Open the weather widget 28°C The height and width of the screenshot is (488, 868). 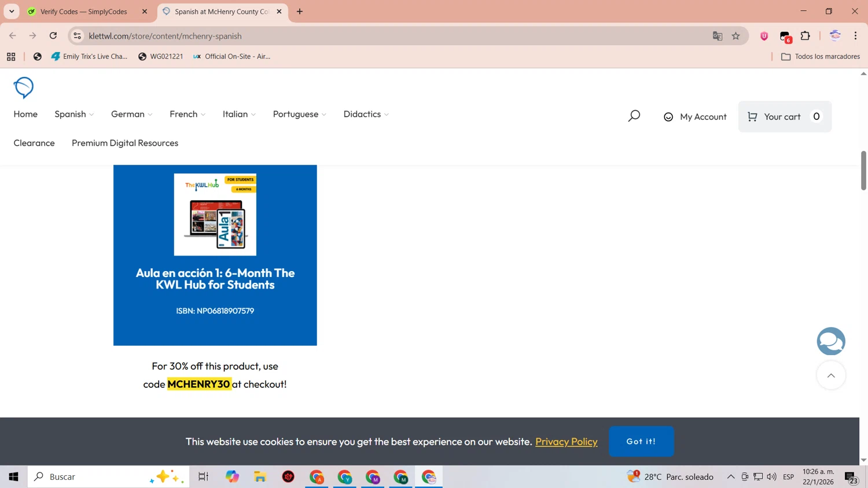(x=670, y=476)
